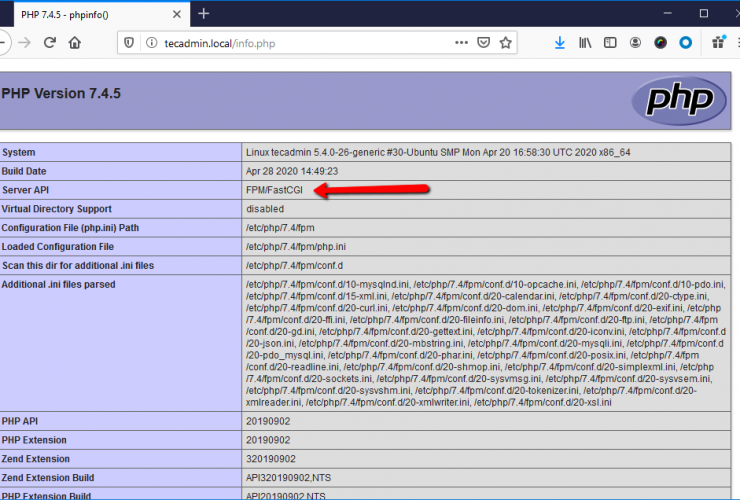Viewport: 740px width, 500px height.
Task: Open the Firefox hamburger menu
Action: pos(737,43)
